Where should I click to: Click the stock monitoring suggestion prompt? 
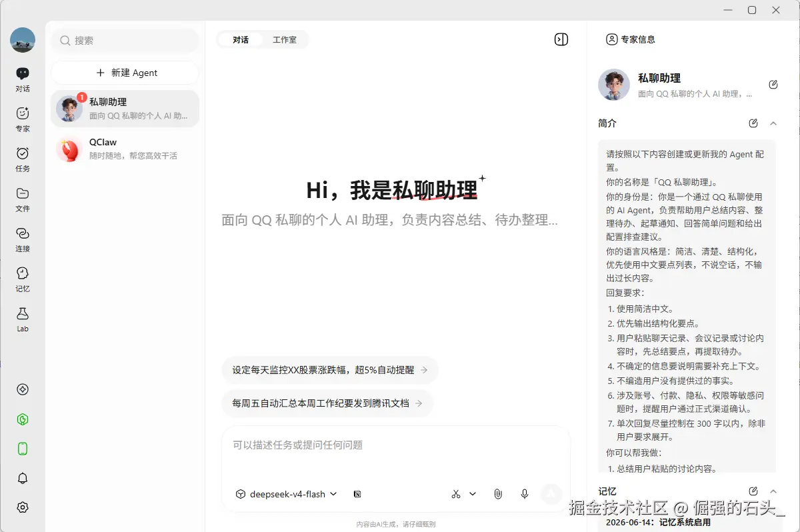tap(330, 369)
